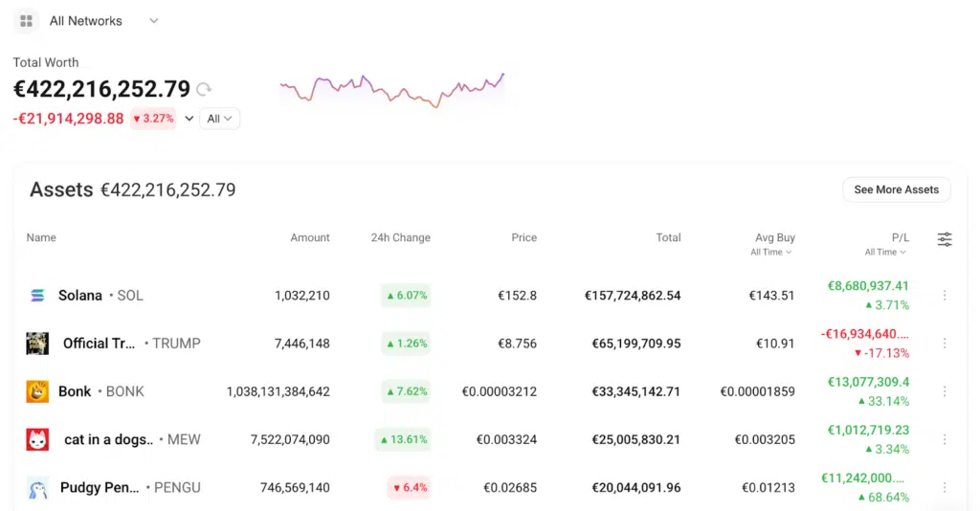Click the MEW cat token logo
The height and width of the screenshot is (511, 980).
37,439
